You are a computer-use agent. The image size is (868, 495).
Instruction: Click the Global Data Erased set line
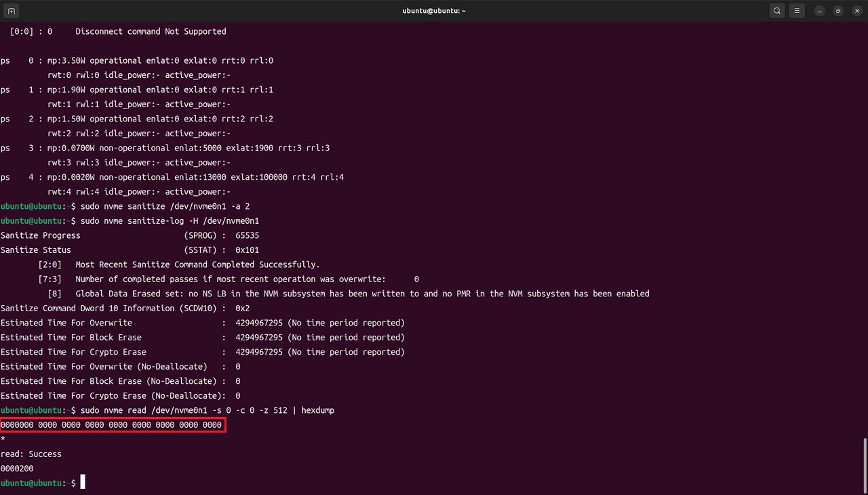click(x=348, y=294)
